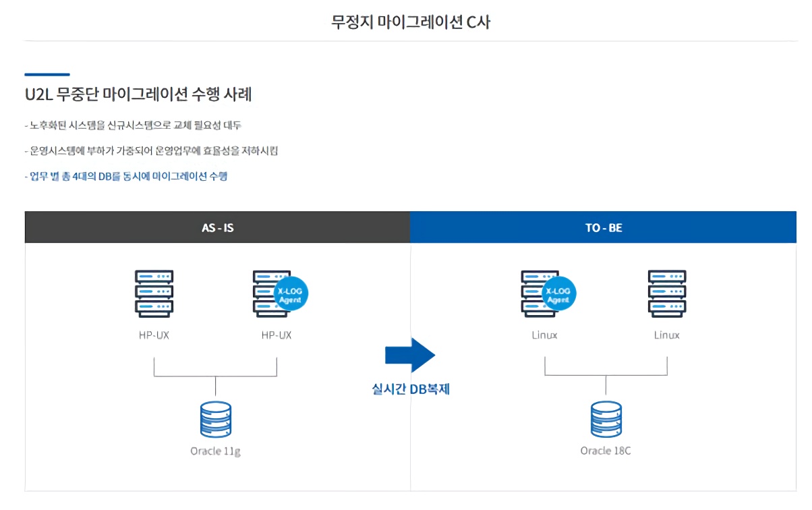Click the page title 무정지 마이그레이션 C사

(x=410, y=22)
